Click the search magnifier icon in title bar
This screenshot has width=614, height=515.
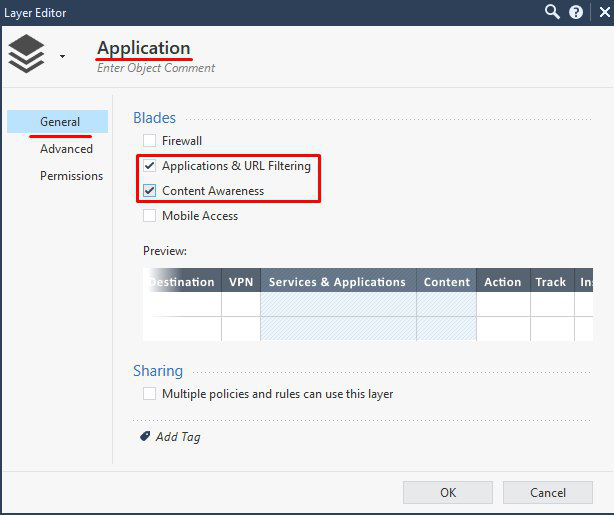point(552,12)
